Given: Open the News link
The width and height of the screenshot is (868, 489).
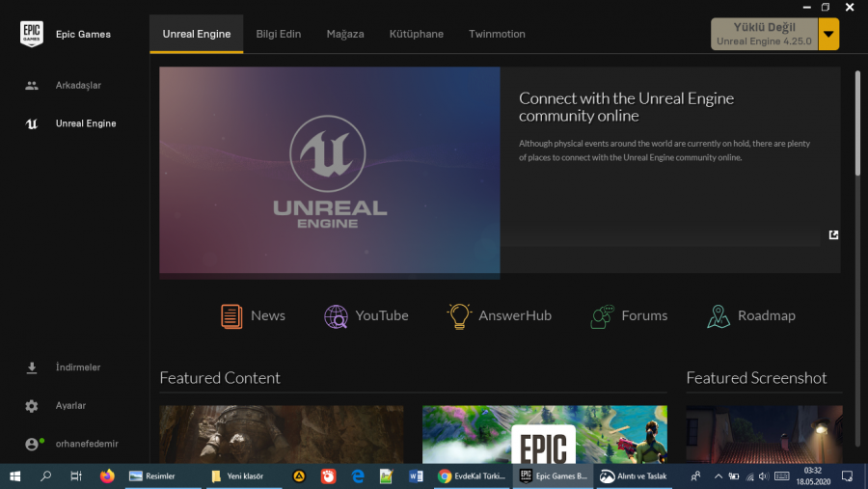Looking at the screenshot, I should point(253,315).
